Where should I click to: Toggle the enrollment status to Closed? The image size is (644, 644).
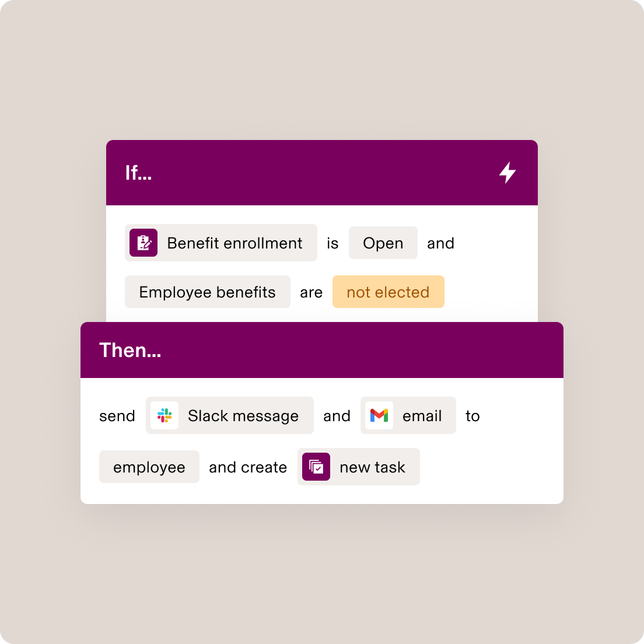point(383,243)
